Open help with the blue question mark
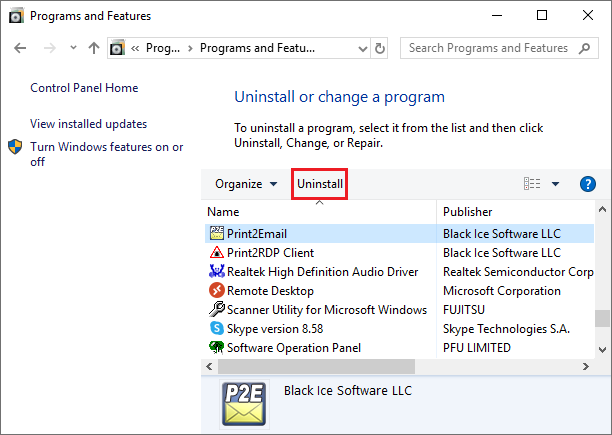The image size is (612, 435). tap(588, 184)
